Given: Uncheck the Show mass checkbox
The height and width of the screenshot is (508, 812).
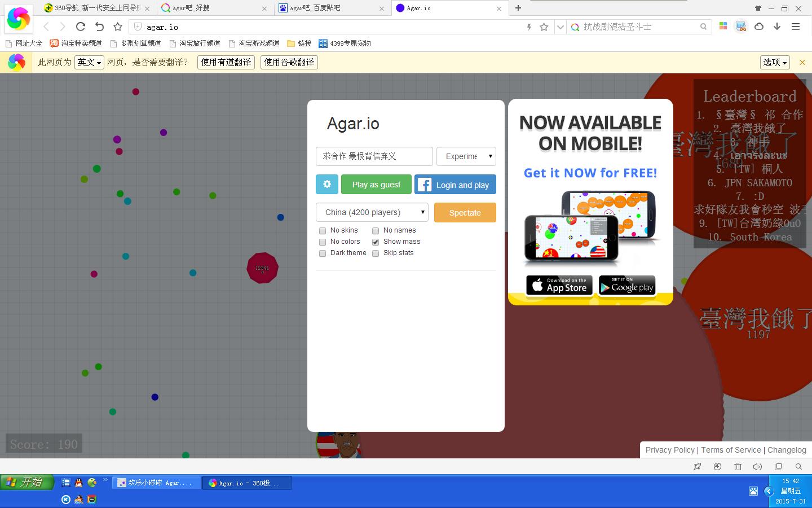Looking at the screenshot, I should click(x=376, y=242).
